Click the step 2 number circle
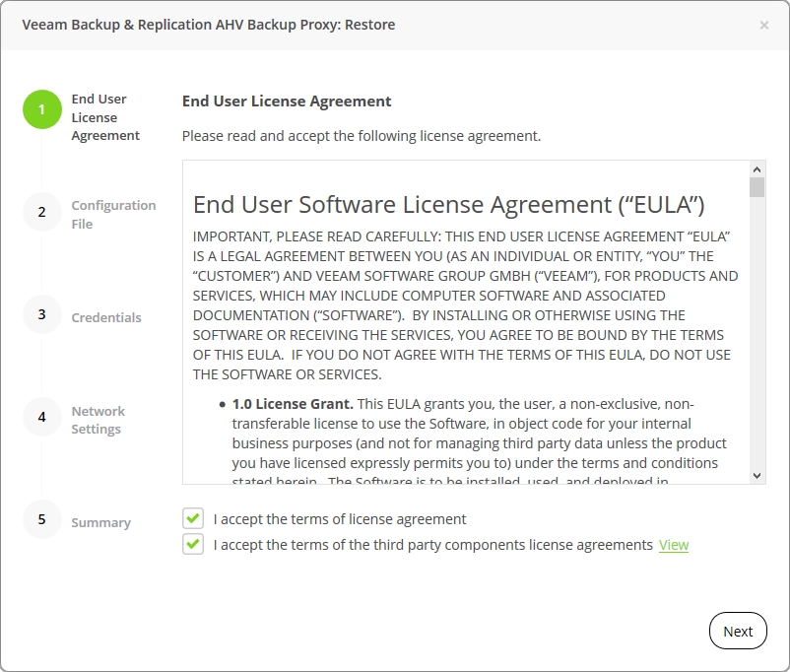 42,212
